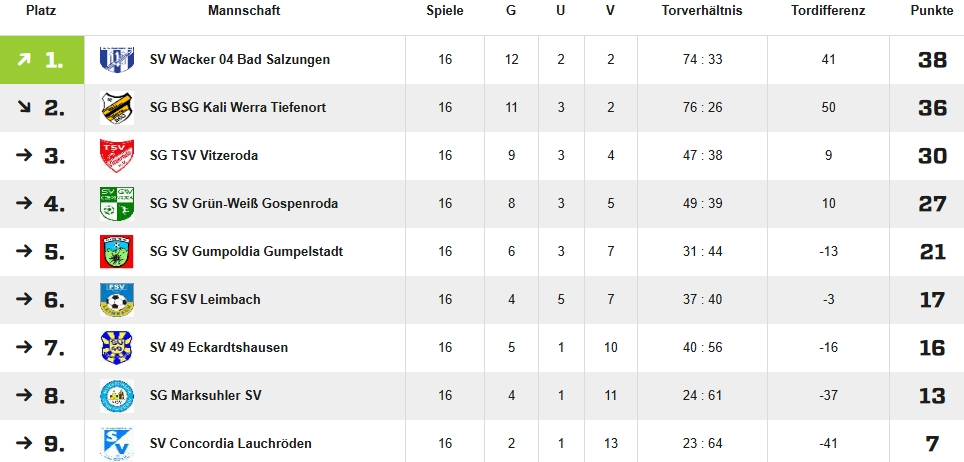964x462 pixels.
Task: Select the 38 points cell of first place
Action: (x=932, y=60)
